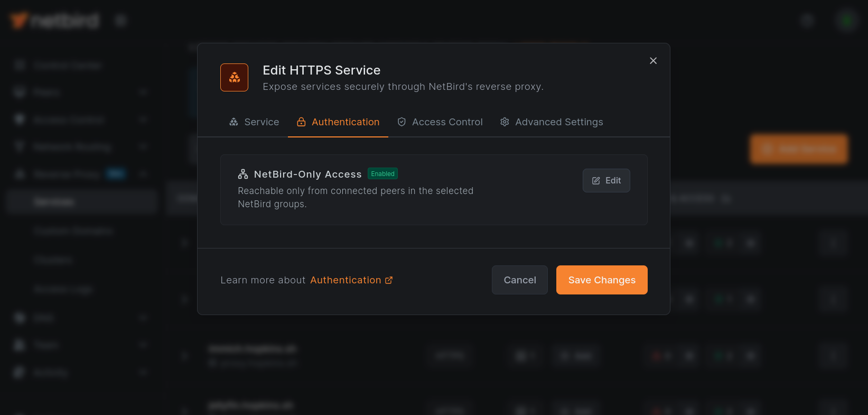Click the shield icon on Access Control tab
This screenshot has height=415, width=868.
pyautogui.click(x=402, y=122)
